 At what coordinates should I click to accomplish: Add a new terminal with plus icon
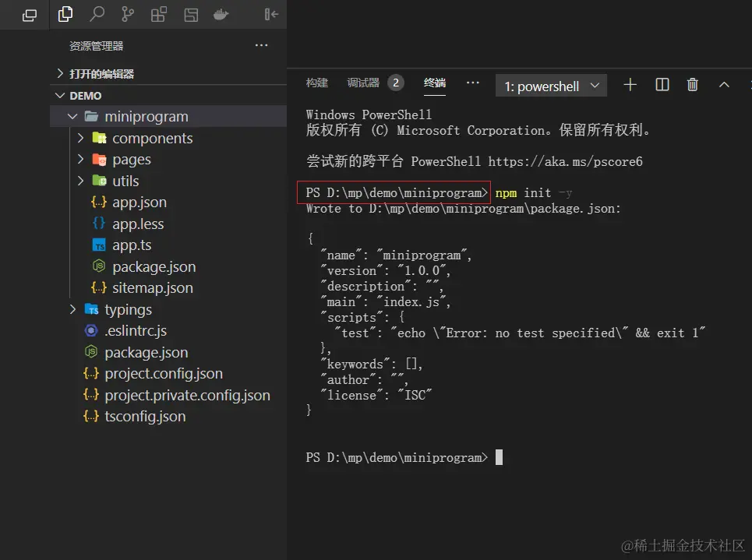[630, 85]
